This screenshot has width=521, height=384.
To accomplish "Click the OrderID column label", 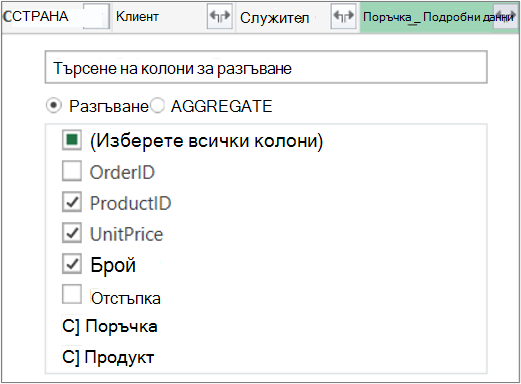I will point(122,172).
